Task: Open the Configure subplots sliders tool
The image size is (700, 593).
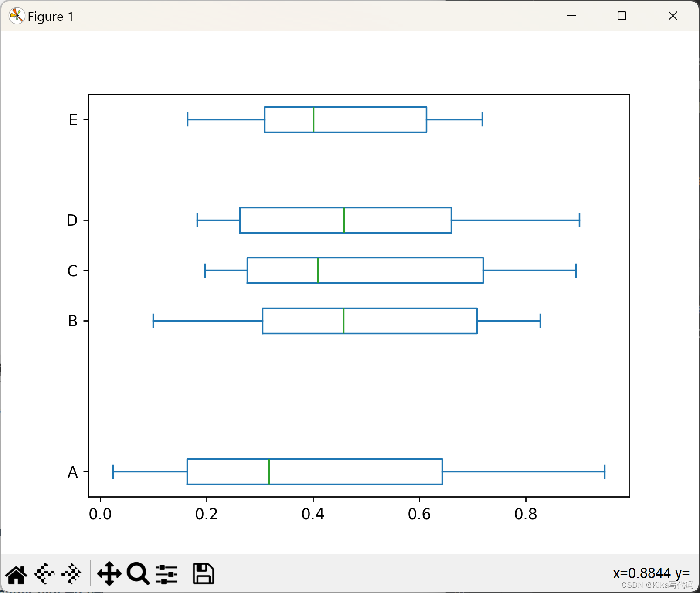Action: pos(167,574)
